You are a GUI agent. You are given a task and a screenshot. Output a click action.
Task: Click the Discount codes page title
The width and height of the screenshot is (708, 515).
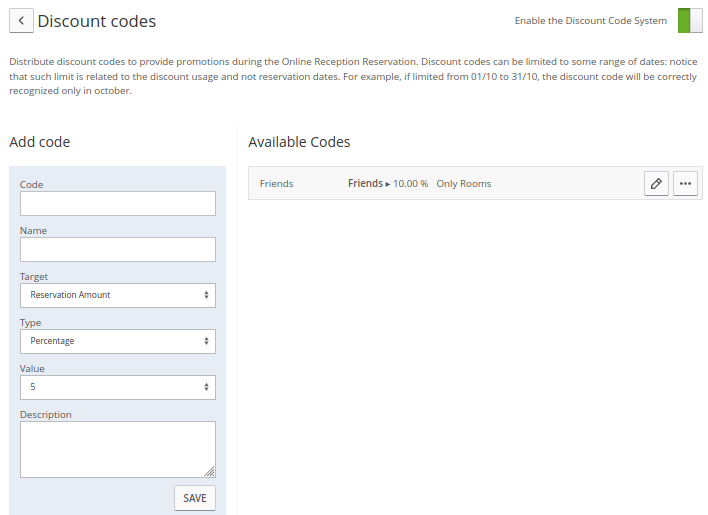pyautogui.click(x=97, y=21)
